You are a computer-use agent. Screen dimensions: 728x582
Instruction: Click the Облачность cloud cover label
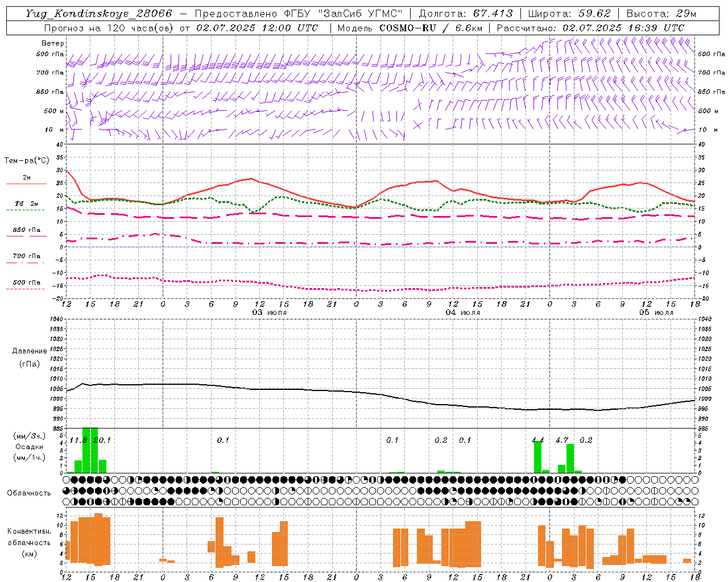(x=29, y=493)
